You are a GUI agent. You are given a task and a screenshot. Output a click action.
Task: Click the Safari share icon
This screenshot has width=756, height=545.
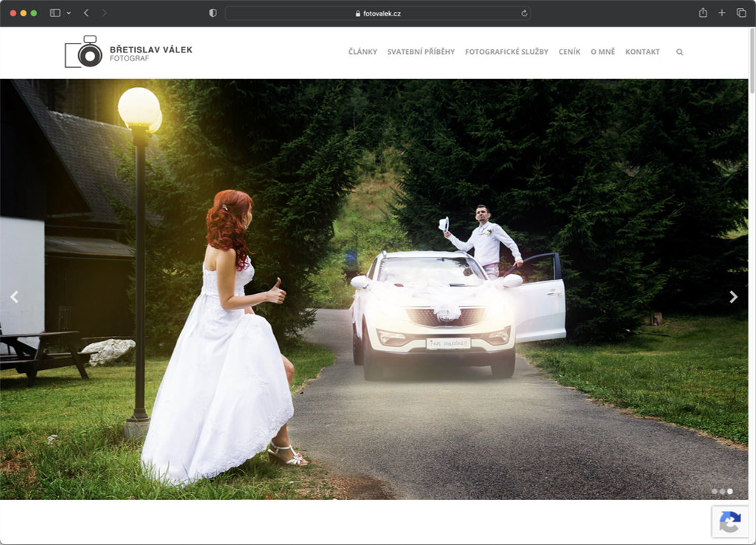(x=703, y=13)
